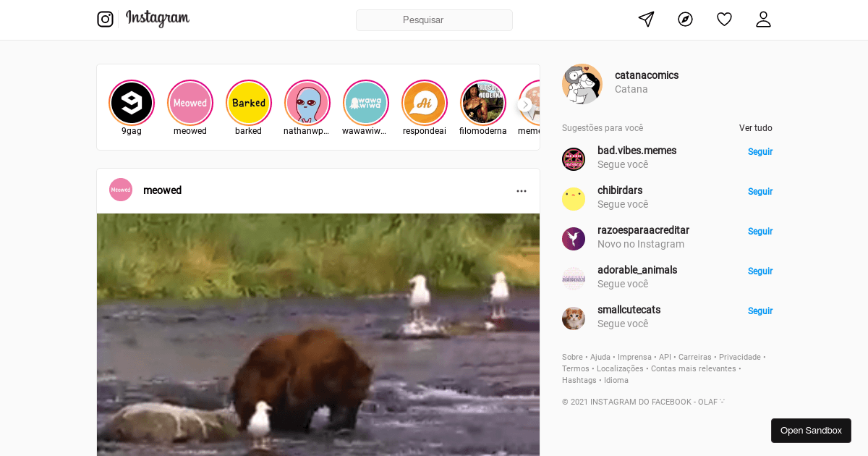Open Explore using the compass icon
868x456 pixels.
(x=685, y=19)
